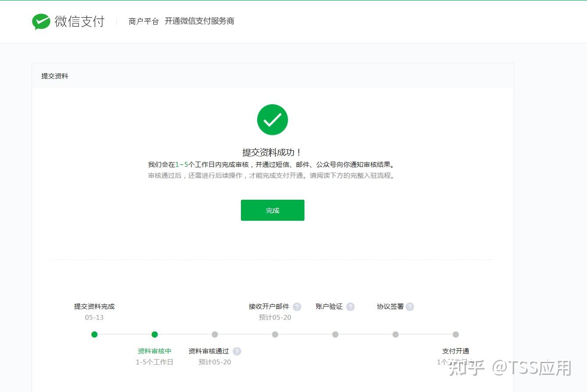Click the 1-5个工作日 text under 资料审核中

(155, 362)
